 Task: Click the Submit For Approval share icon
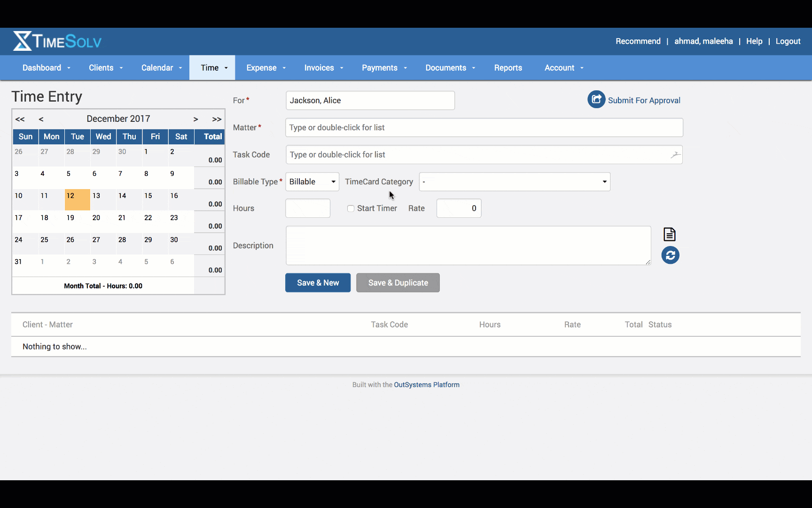(x=596, y=99)
